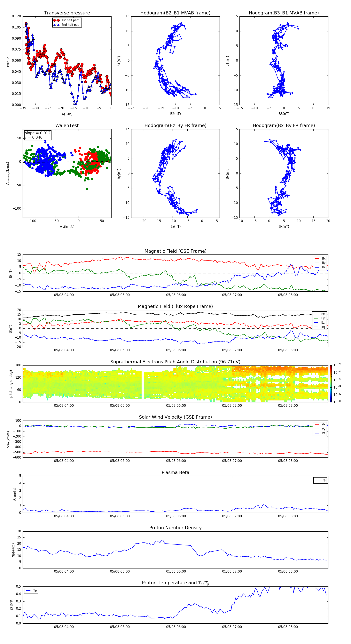The height and width of the screenshot is (644, 351).
Task: Select the "slope = 0.012" annotation
Action: click(37, 133)
